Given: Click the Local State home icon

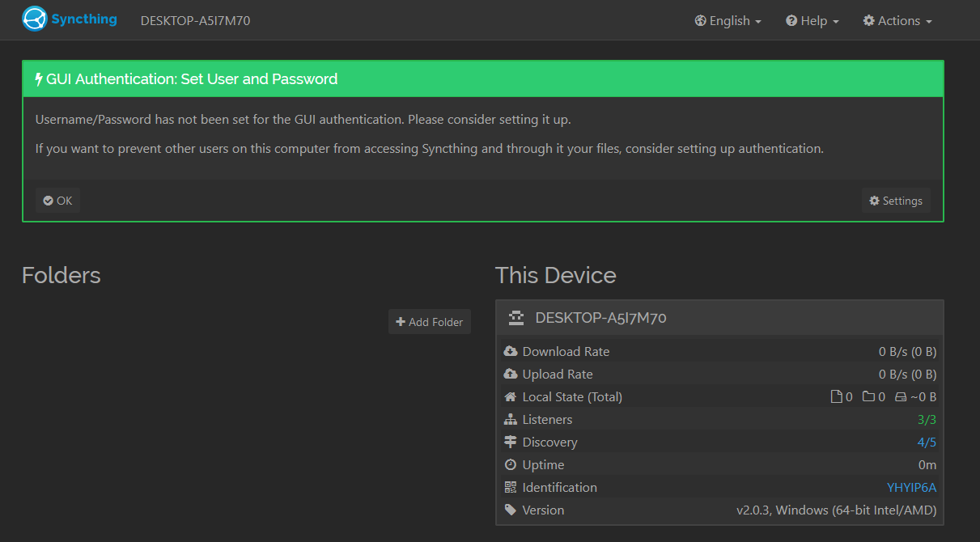Looking at the screenshot, I should [x=511, y=397].
